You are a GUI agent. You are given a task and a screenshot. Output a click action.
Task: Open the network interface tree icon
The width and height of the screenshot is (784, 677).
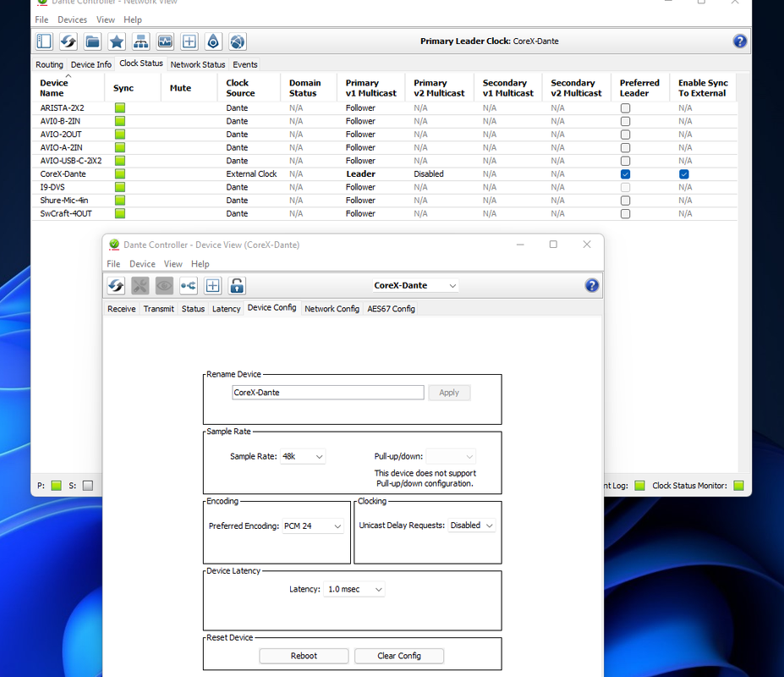pos(140,41)
